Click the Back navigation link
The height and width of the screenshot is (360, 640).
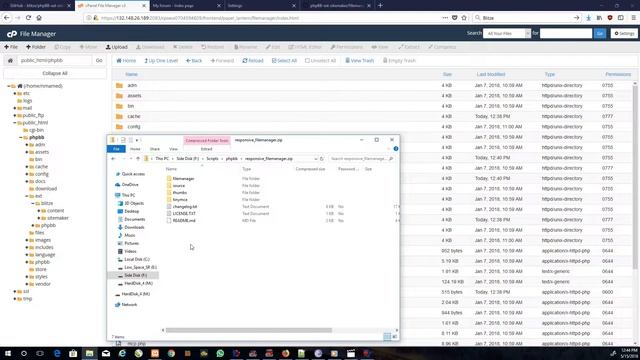[194, 60]
